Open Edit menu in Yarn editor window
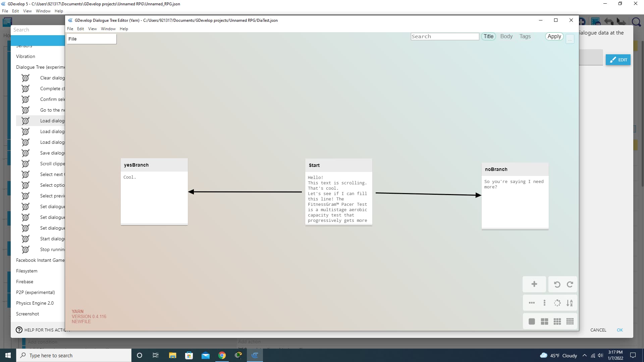Viewport: 644px width, 362px height. [x=80, y=29]
